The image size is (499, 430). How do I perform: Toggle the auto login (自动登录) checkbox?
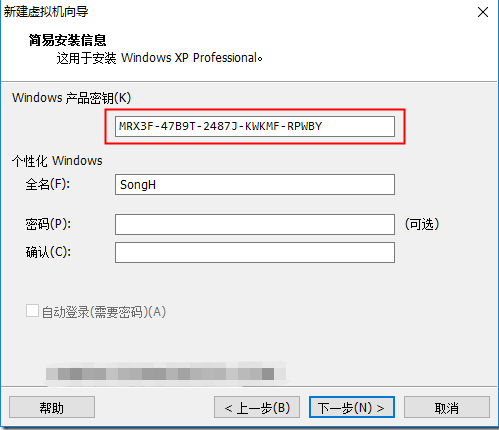click(x=32, y=311)
